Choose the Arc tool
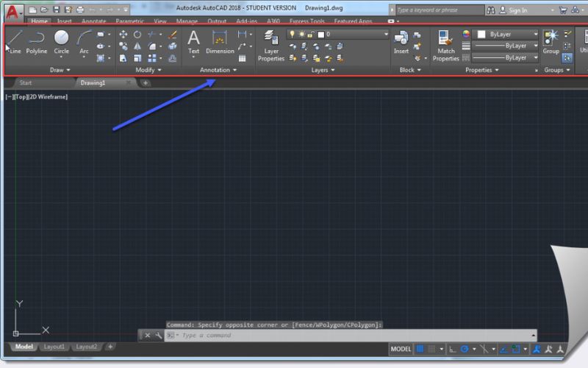588x368 pixels. [x=84, y=40]
